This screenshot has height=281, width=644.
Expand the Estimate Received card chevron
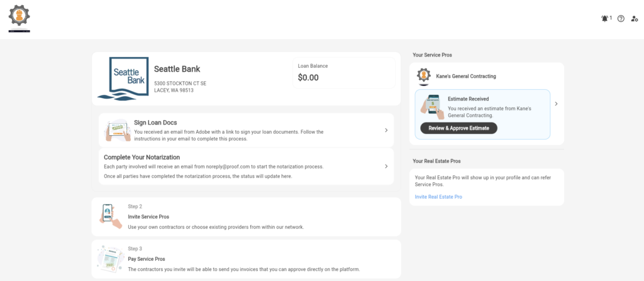click(x=556, y=104)
